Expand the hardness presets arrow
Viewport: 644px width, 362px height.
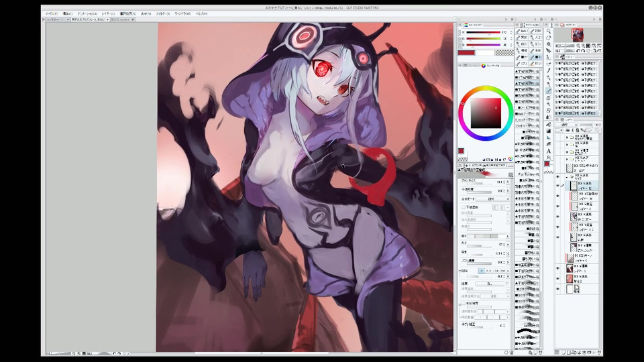[508, 236]
